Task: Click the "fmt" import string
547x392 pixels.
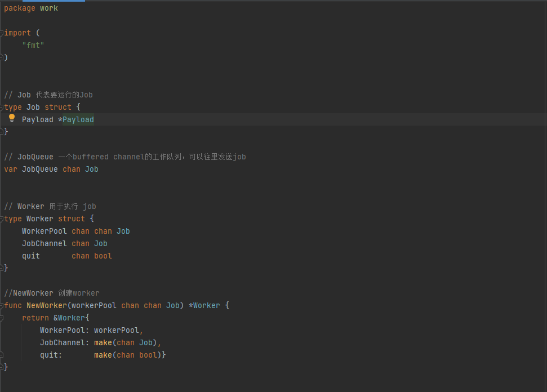Action: tap(33, 45)
